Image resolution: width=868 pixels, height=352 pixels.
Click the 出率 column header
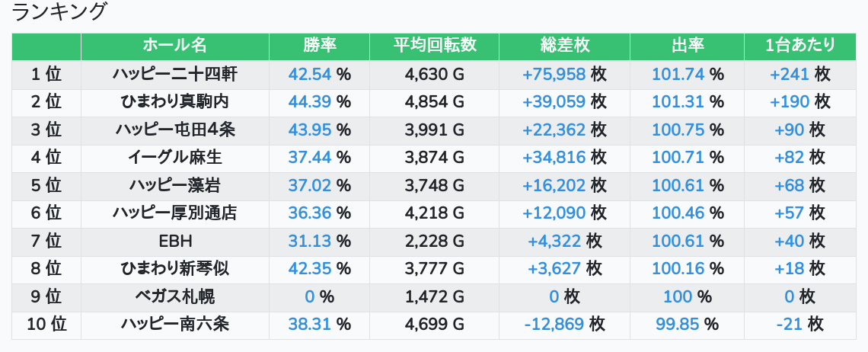(688, 46)
